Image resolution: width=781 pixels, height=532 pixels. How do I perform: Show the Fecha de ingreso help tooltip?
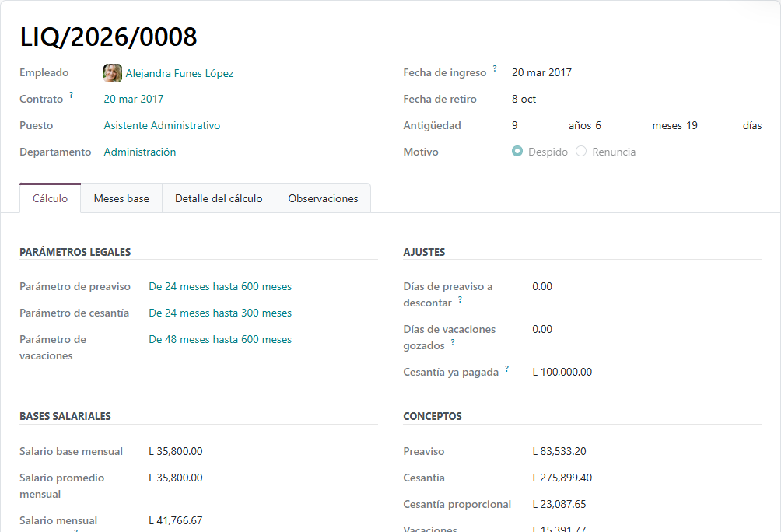pos(495,68)
